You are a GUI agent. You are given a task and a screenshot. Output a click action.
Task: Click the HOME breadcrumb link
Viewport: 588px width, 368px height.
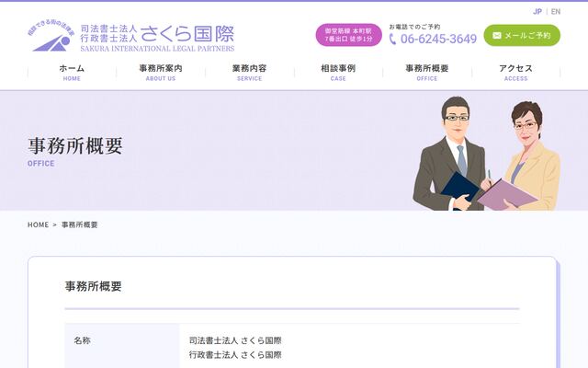tap(39, 224)
